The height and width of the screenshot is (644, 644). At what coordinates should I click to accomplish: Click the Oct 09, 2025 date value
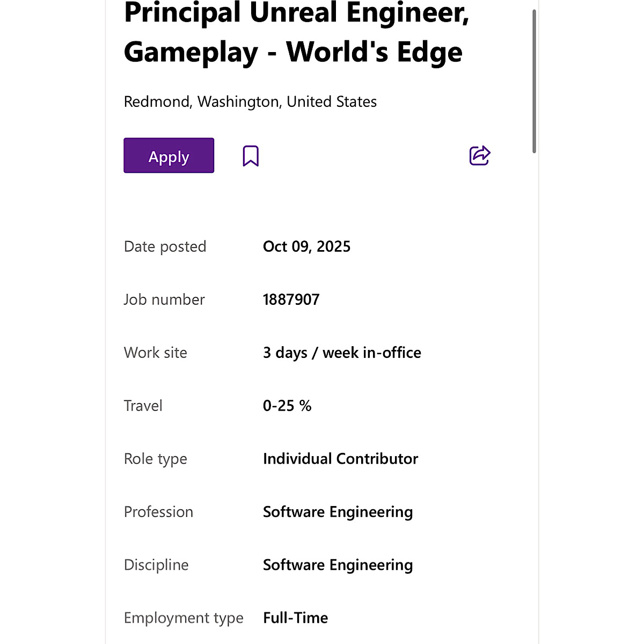click(x=306, y=246)
